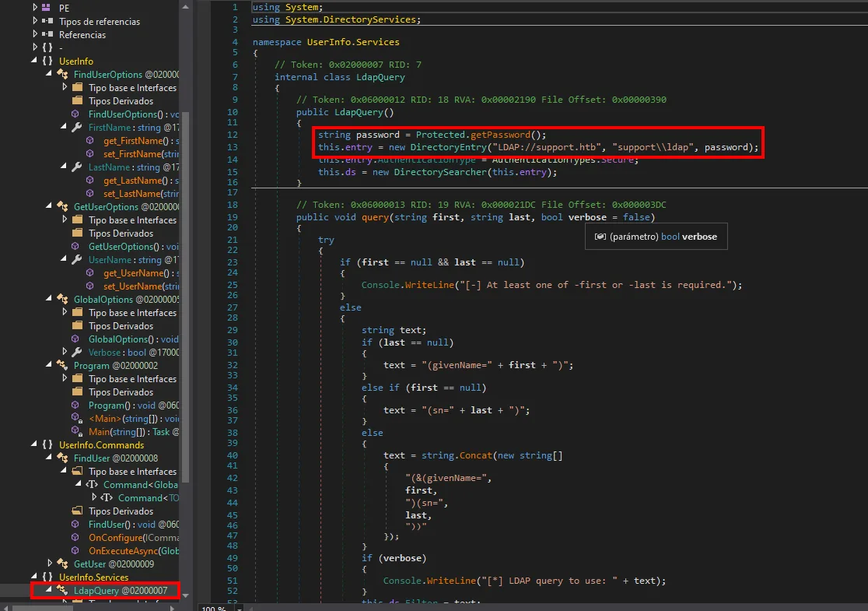This screenshot has width=868, height=611.
Task: Click the tree panel vertical scrollbar
Action: click(x=185, y=297)
